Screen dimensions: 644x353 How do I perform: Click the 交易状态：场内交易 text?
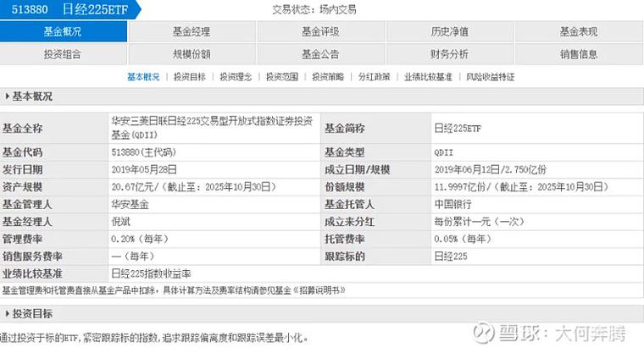[314, 9]
